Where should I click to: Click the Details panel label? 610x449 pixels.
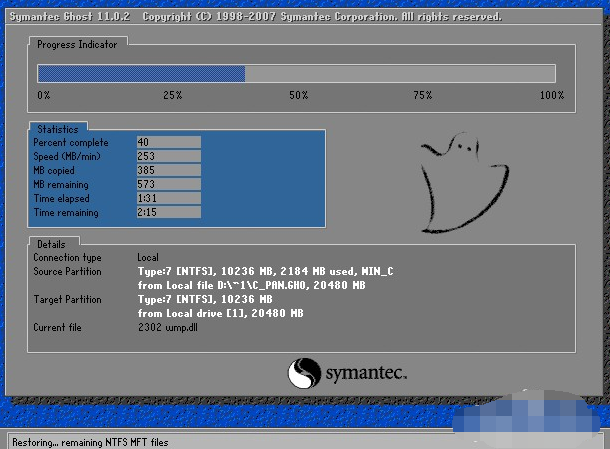click(51, 244)
